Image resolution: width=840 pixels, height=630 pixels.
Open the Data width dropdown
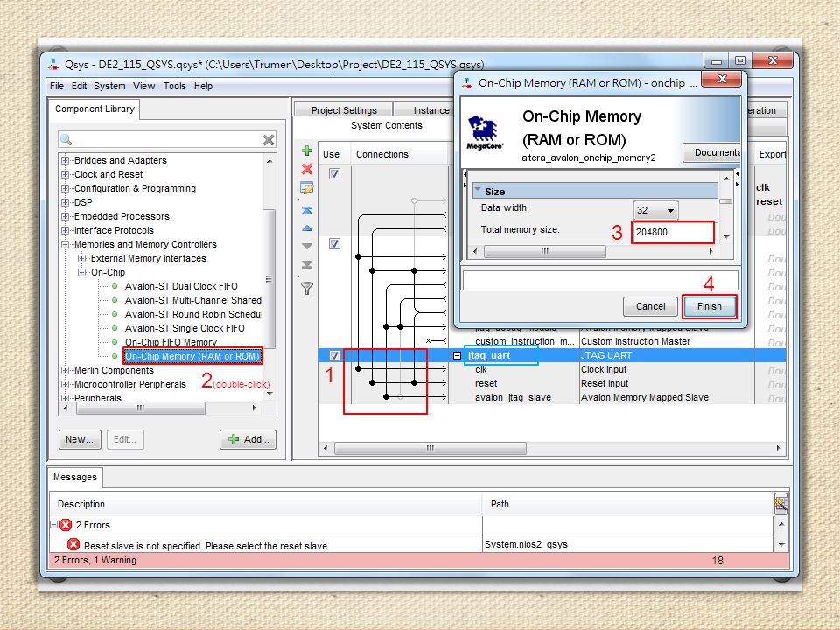click(655, 210)
